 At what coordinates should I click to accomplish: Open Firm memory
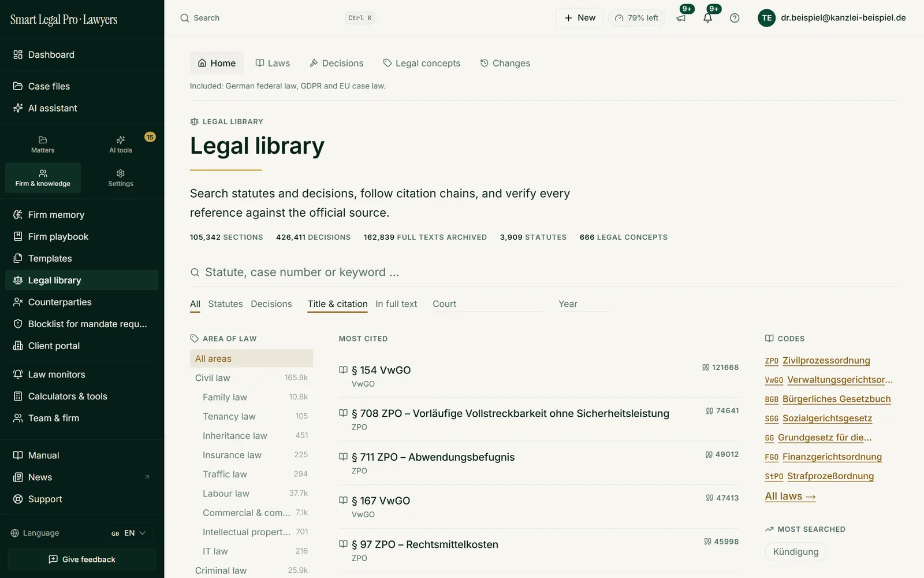(x=81, y=214)
